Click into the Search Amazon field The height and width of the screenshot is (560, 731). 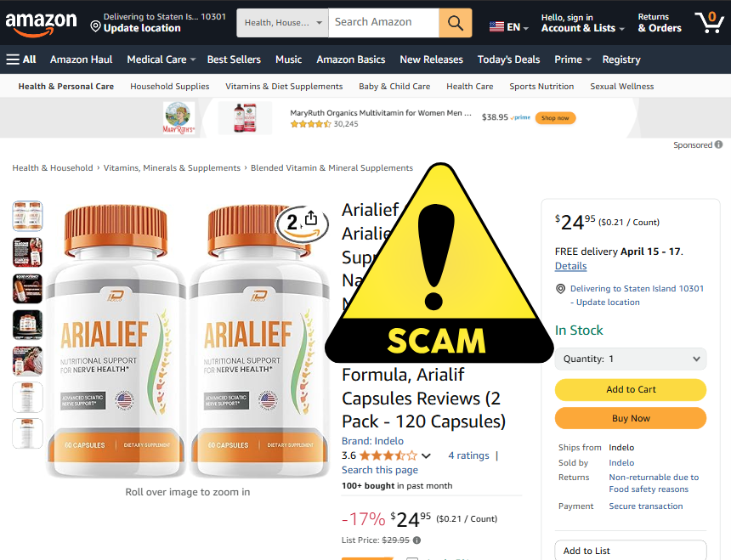(383, 22)
